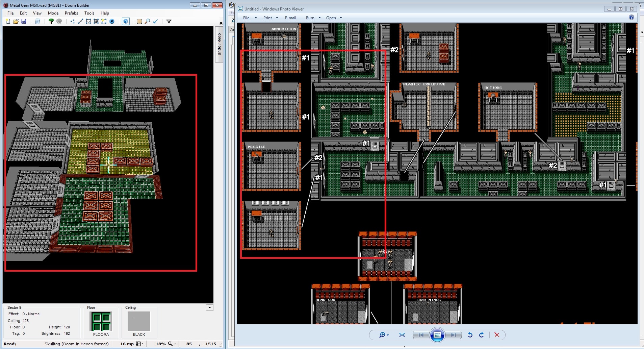Click the magnifying glass Find icon
644x349 pixels.
coord(147,21)
